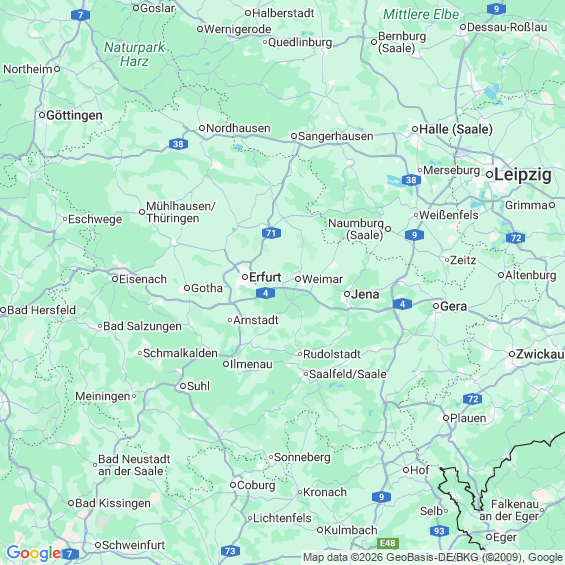Click the A9 shield near Weißenfels
The image size is (565, 565).
[x=414, y=235]
